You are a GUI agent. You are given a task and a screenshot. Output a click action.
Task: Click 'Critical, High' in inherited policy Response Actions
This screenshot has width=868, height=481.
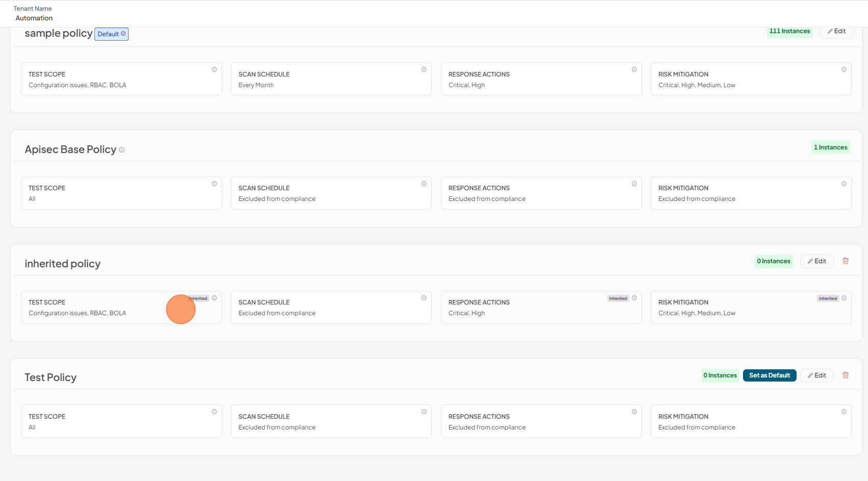tap(466, 313)
